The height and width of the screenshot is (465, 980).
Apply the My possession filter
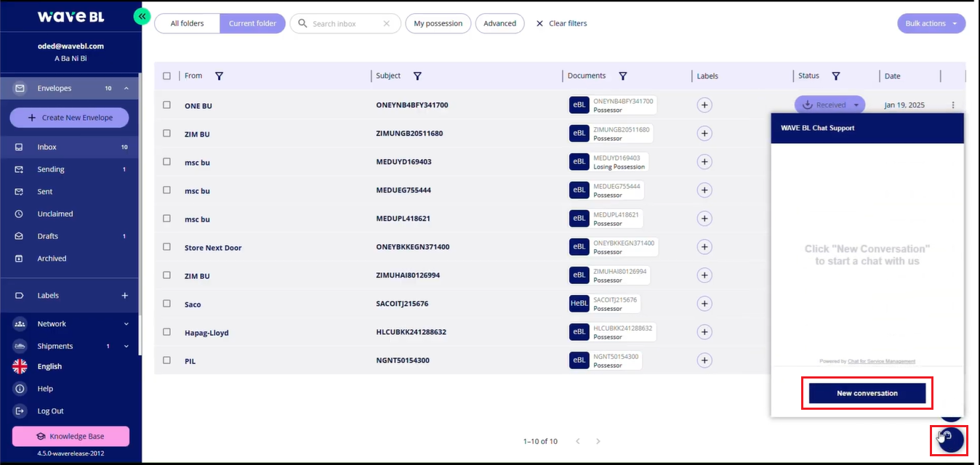pyautogui.click(x=438, y=23)
